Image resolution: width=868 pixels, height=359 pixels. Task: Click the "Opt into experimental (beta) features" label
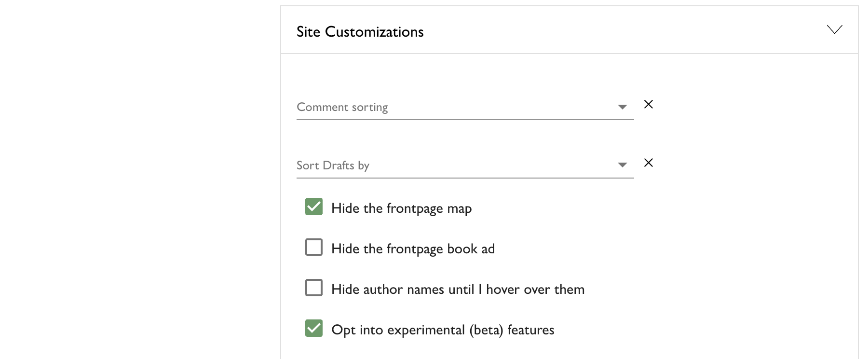[443, 330]
